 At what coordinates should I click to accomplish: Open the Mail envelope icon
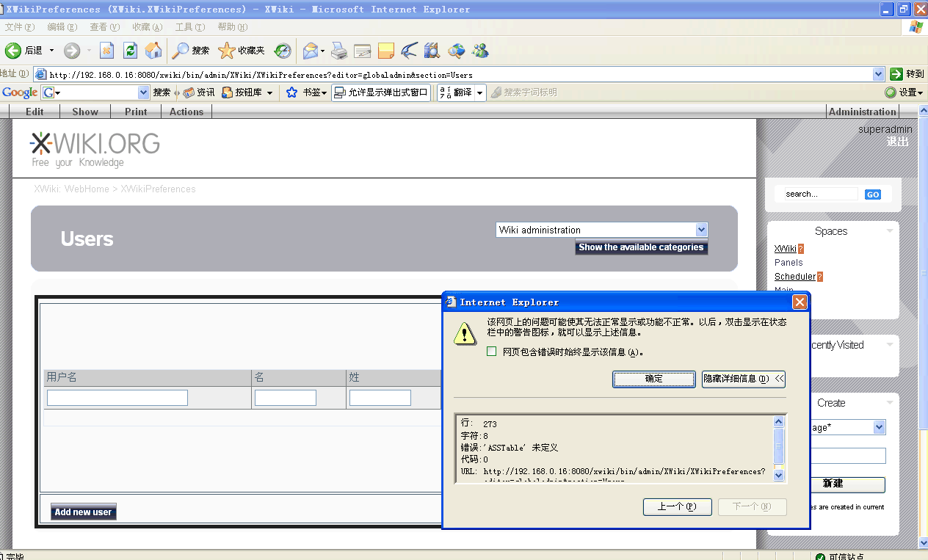pos(311,51)
